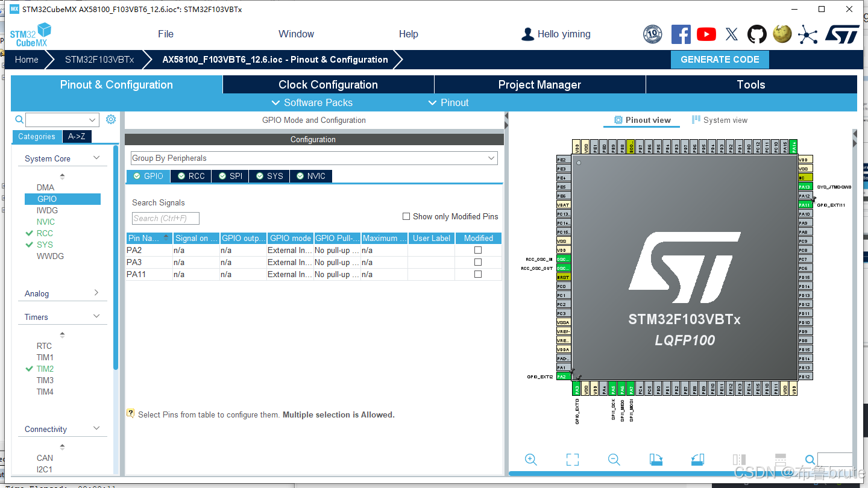
Task: Click the user profile silhouette icon
Action: coord(527,34)
